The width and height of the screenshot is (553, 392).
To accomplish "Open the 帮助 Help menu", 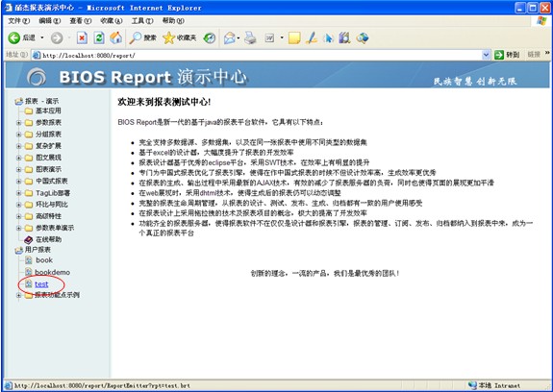I will click(x=173, y=21).
